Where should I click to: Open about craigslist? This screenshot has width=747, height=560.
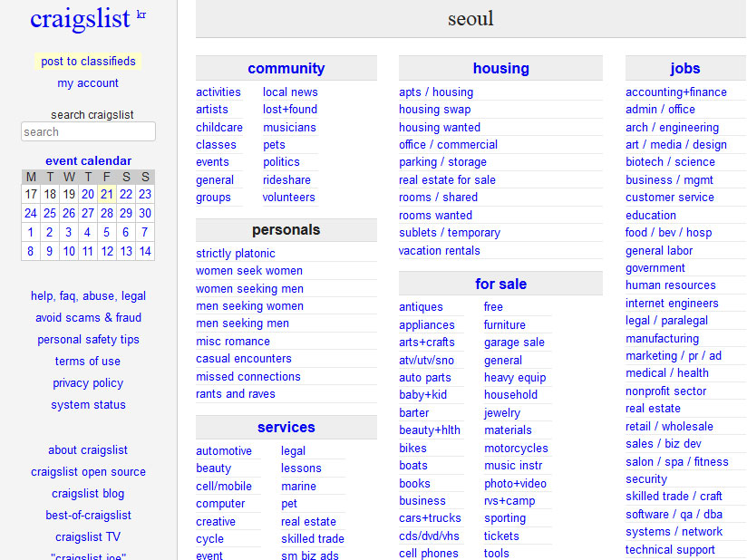pyautogui.click(x=88, y=450)
